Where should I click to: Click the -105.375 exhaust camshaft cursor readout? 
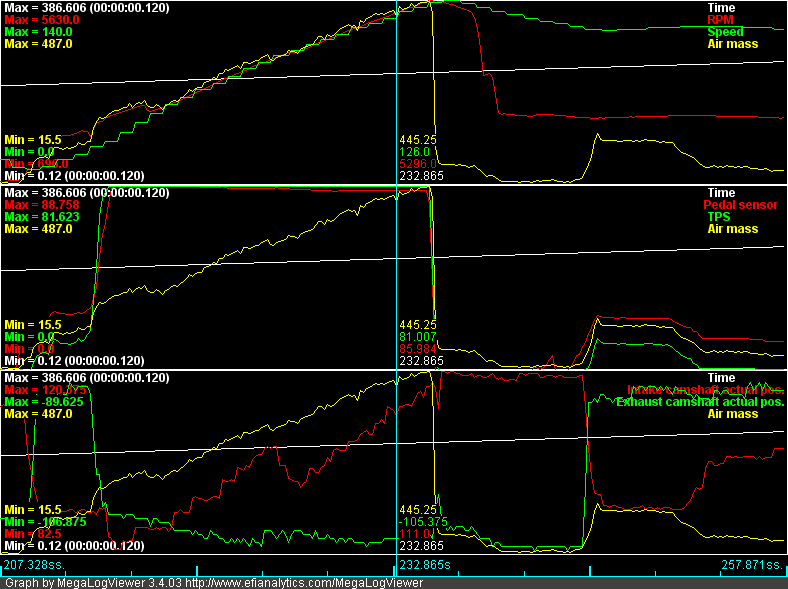pyautogui.click(x=424, y=522)
